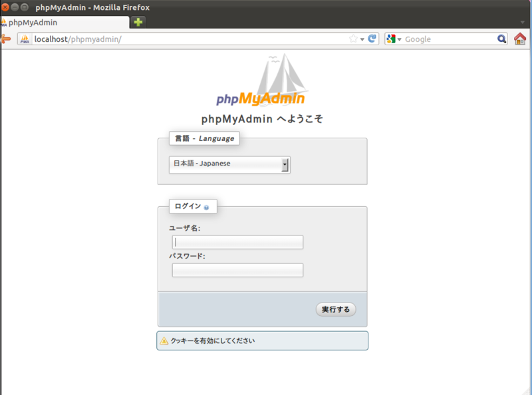
Task: Open the list all tabs arrow
Action: (x=523, y=23)
